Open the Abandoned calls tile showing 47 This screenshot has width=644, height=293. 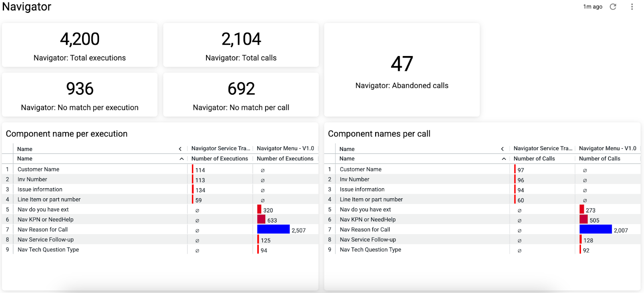(x=402, y=70)
